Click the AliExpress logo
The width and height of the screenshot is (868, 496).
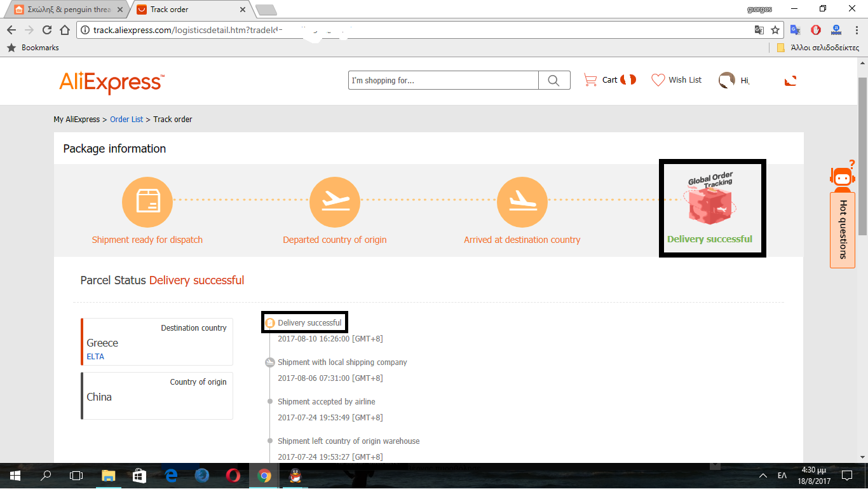tap(112, 81)
